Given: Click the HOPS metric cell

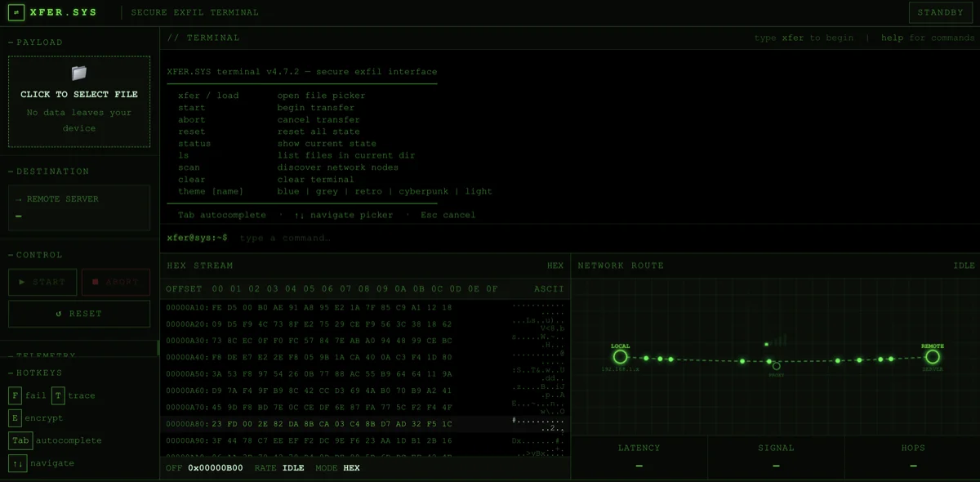Looking at the screenshot, I should click(912, 457).
